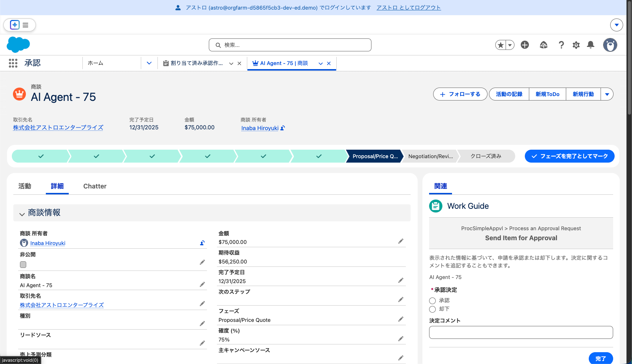Collapse the 商談情報 section
The image size is (632, 364).
[22, 214]
